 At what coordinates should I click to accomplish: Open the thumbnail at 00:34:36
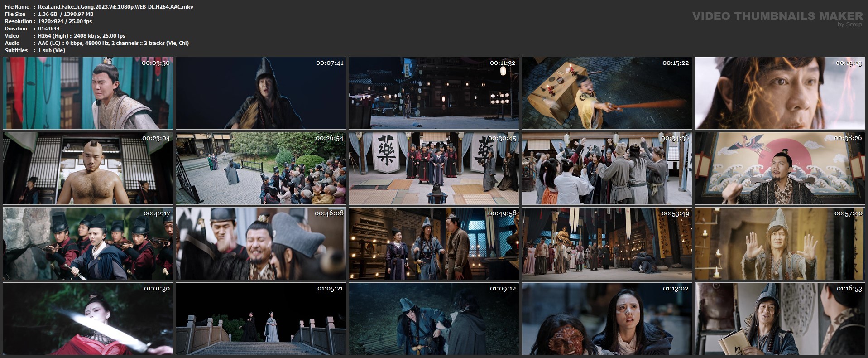coord(607,168)
